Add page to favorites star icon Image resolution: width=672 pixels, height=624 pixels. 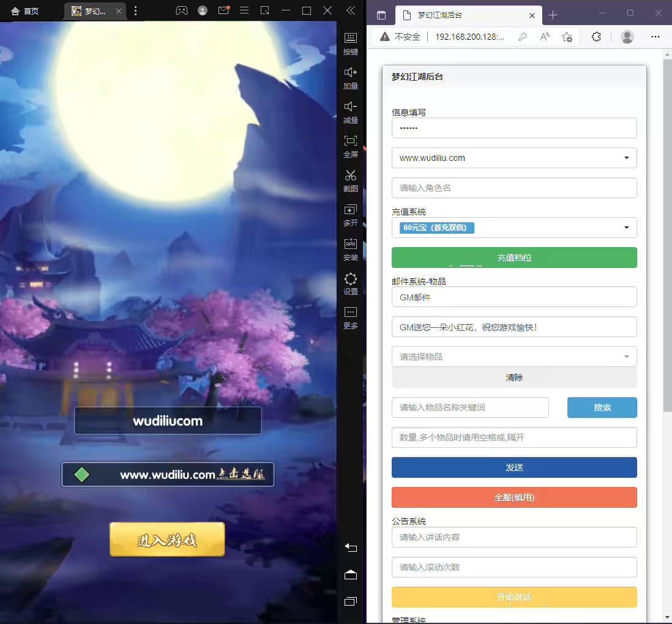(x=567, y=37)
